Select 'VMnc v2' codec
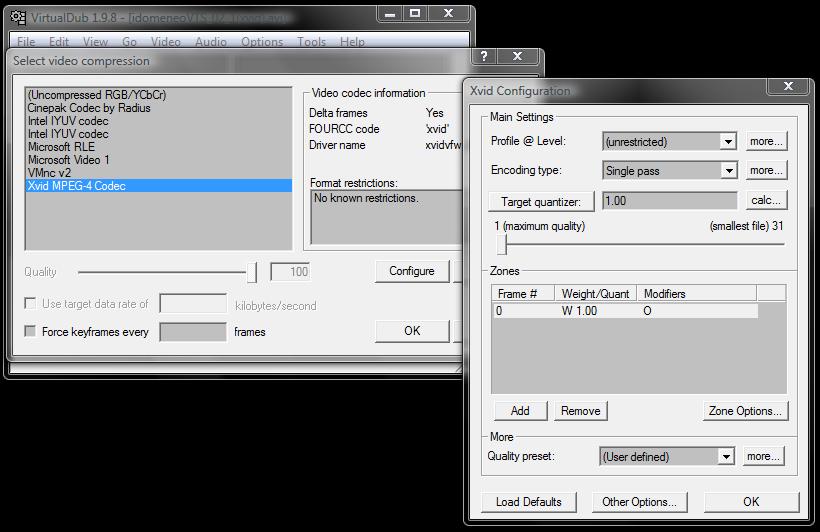Image resolution: width=820 pixels, height=532 pixels. (x=158, y=173)
